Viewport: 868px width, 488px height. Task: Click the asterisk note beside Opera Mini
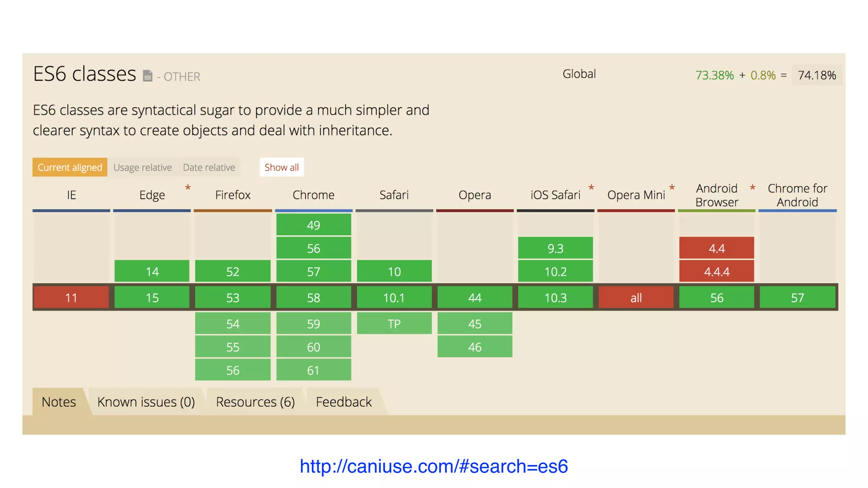[672, 188]
